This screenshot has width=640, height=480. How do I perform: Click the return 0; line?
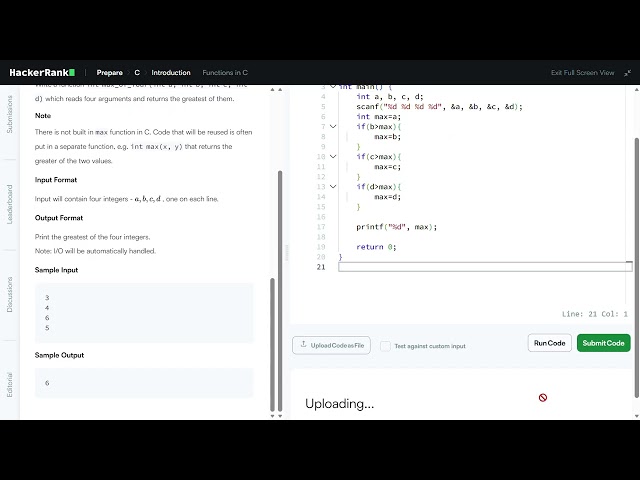(x=376, y=247)
